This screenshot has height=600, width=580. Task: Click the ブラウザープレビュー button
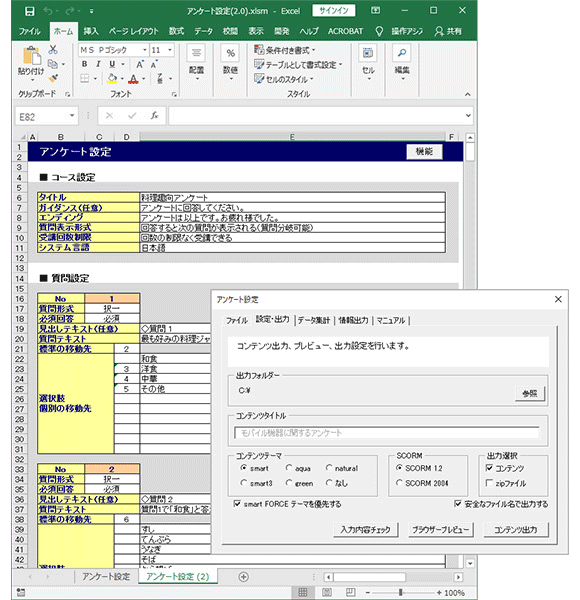pyautogui.click(x=440, y=530)
